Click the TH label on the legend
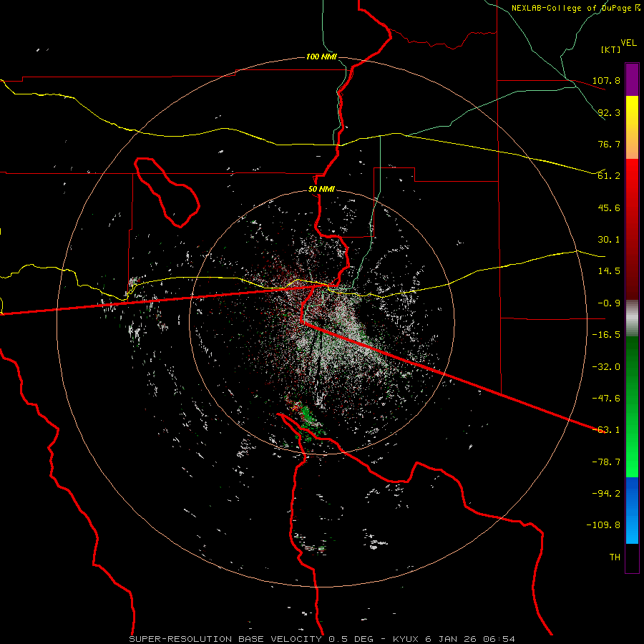Screen dimensions: 644x644 tap(615, 557)
